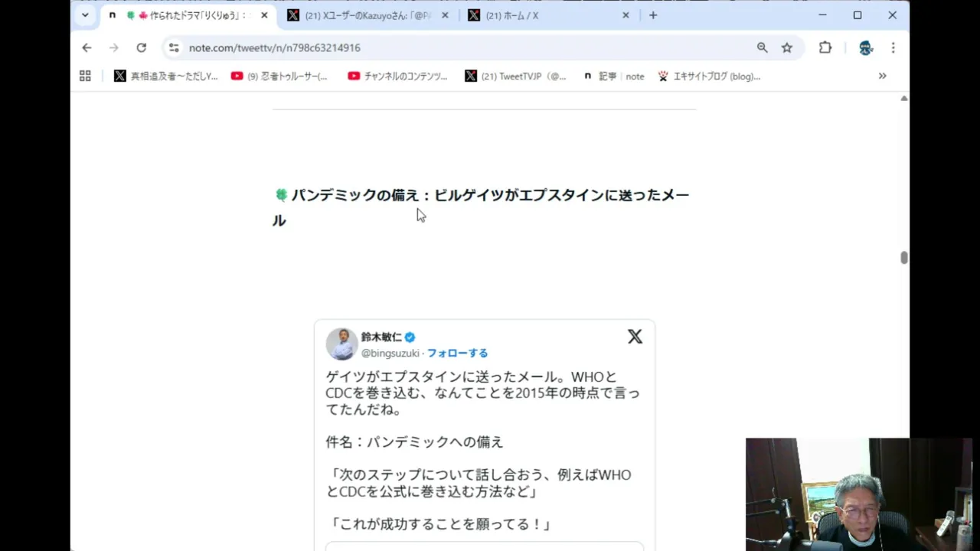
Task: Switch to the X Home tab
Action: (x=548, y=15)
